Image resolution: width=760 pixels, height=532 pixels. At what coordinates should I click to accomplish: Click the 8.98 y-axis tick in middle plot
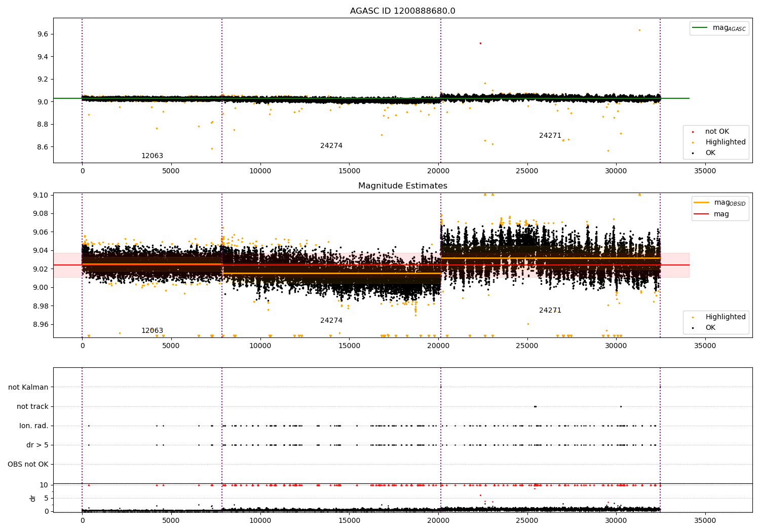pos(41,306)
